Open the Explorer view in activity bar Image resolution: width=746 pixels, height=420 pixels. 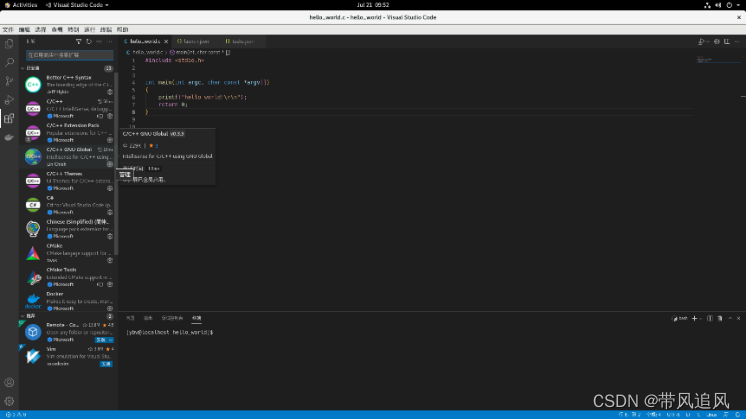coord(9,44)
